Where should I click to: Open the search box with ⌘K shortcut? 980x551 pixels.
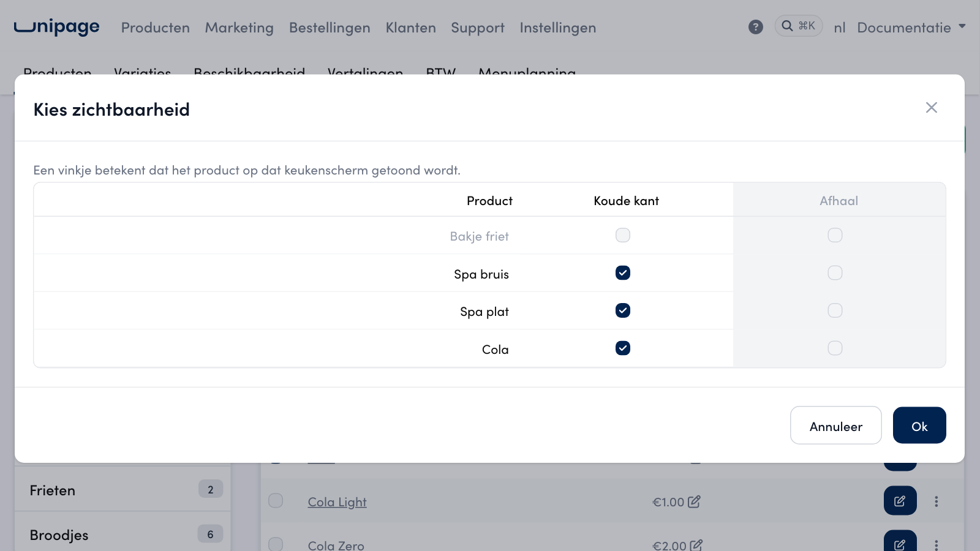799,26
